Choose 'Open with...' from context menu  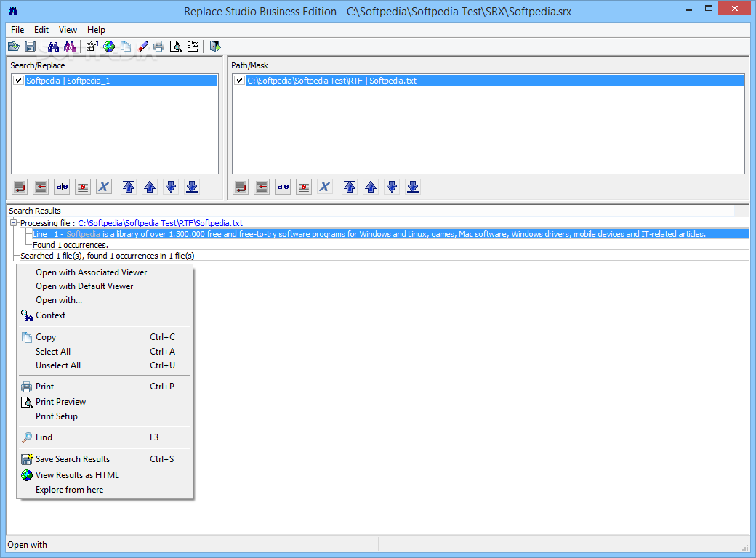click(x=105, y=300)
